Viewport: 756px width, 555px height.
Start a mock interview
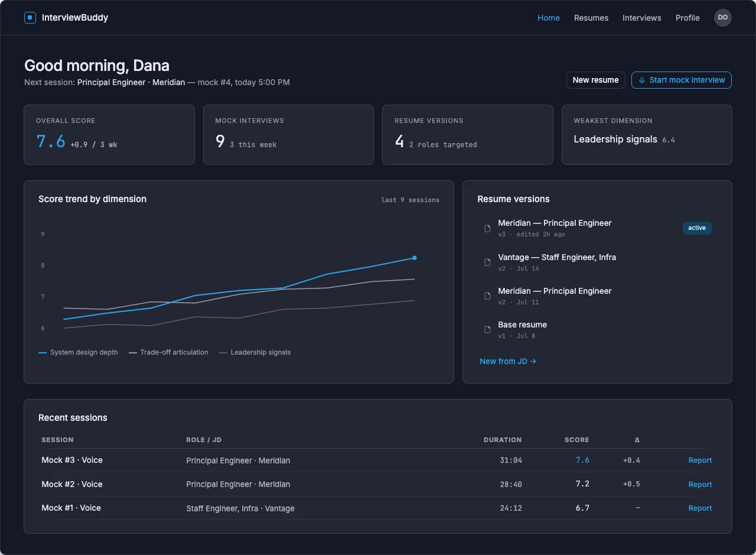tap(682, 80)
